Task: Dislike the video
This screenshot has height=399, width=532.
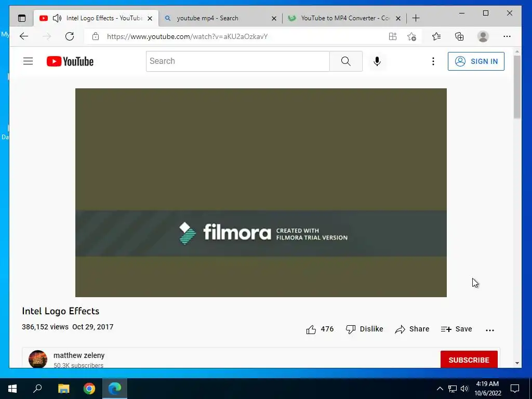Action: coord(364,329)
